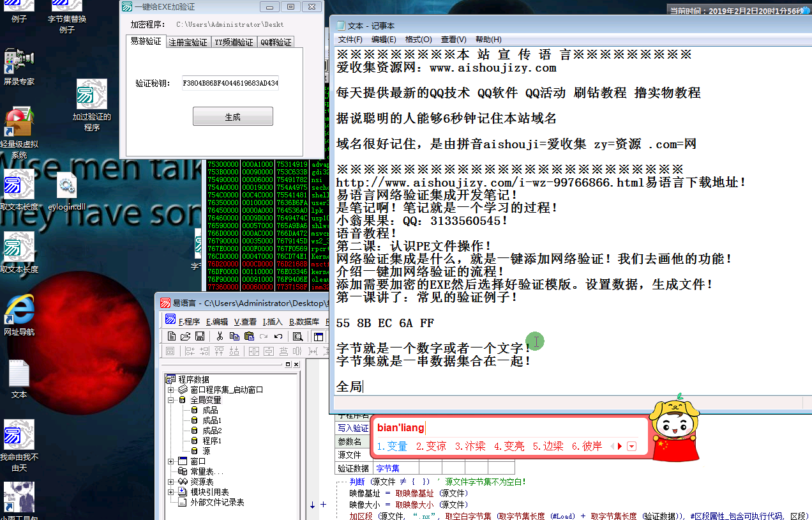Click the New file icon in 易语言 toolbar
This screenshot has width=812, height=520.
tap(172, 336)
